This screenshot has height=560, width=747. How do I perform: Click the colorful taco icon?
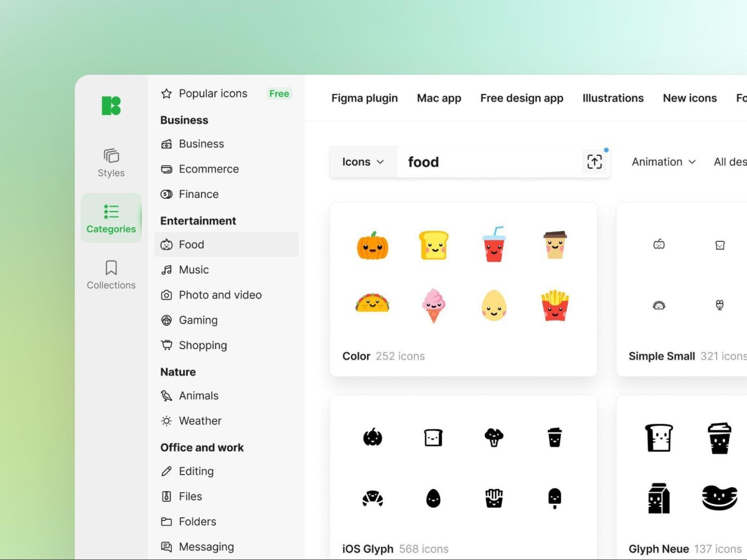pyautogui.click(x=372, y=304)
